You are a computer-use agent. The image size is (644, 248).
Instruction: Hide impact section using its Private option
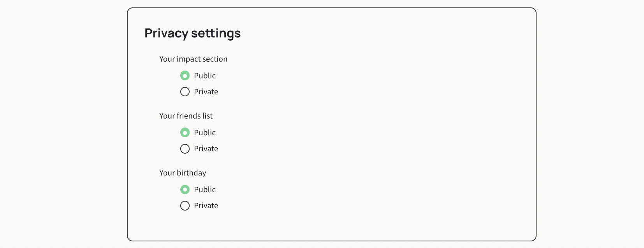(185, 92)
